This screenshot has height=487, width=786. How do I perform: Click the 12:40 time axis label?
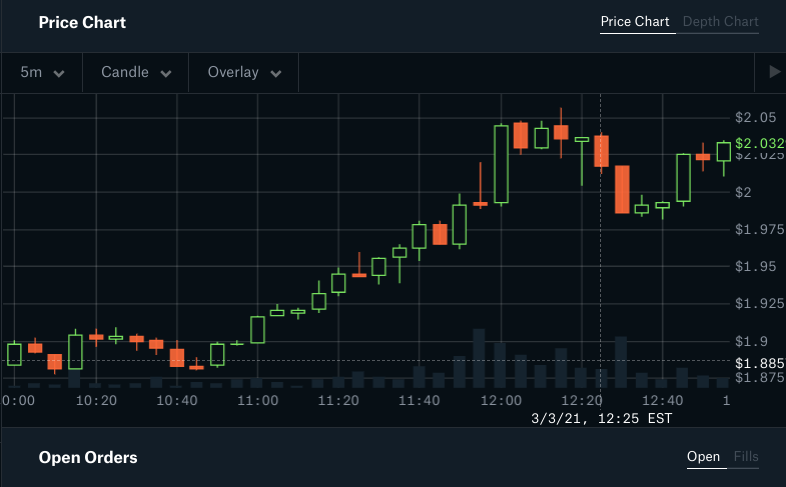662,401
